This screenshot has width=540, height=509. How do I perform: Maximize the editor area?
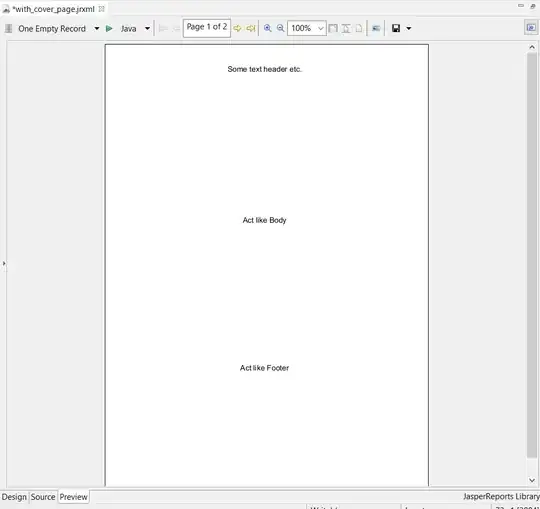pyautogui.click(x=533, y=6)
